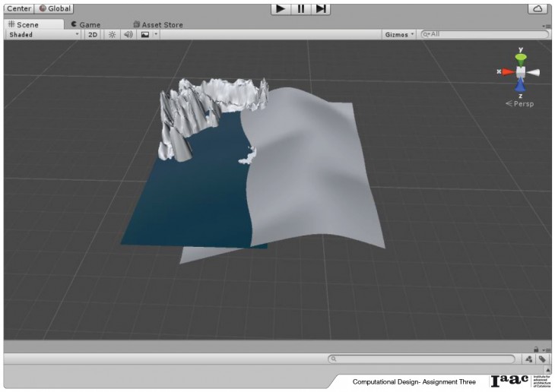The width and height of the screenshot is (555, 392).
Task: Click the Pause button in playback controls
Action: coord(301,8)
